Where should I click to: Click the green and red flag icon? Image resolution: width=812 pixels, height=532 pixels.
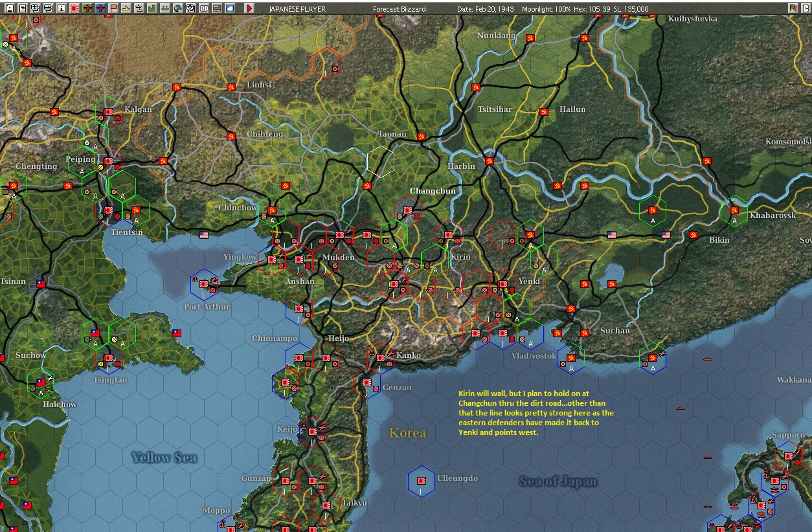point(793,8)
